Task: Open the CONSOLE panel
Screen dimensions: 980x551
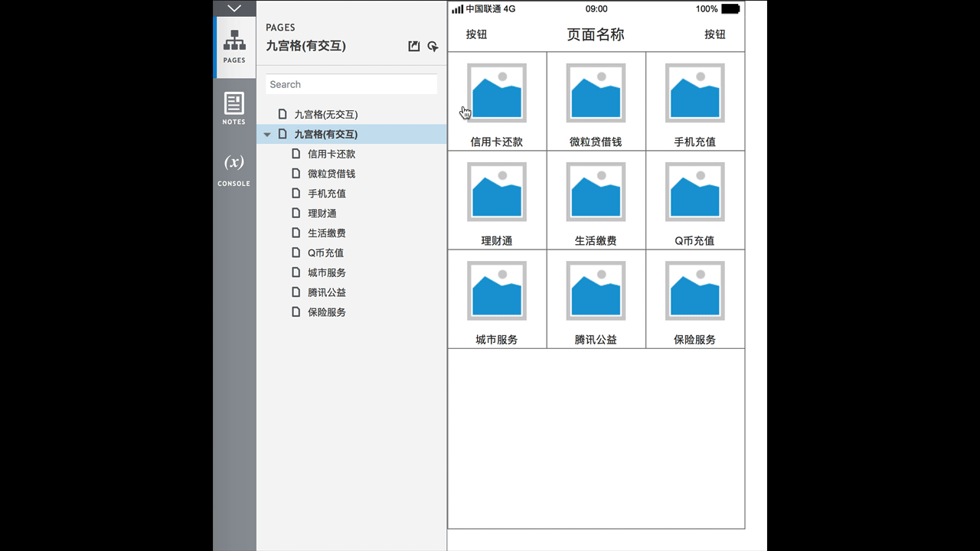Action: [234, 170]
